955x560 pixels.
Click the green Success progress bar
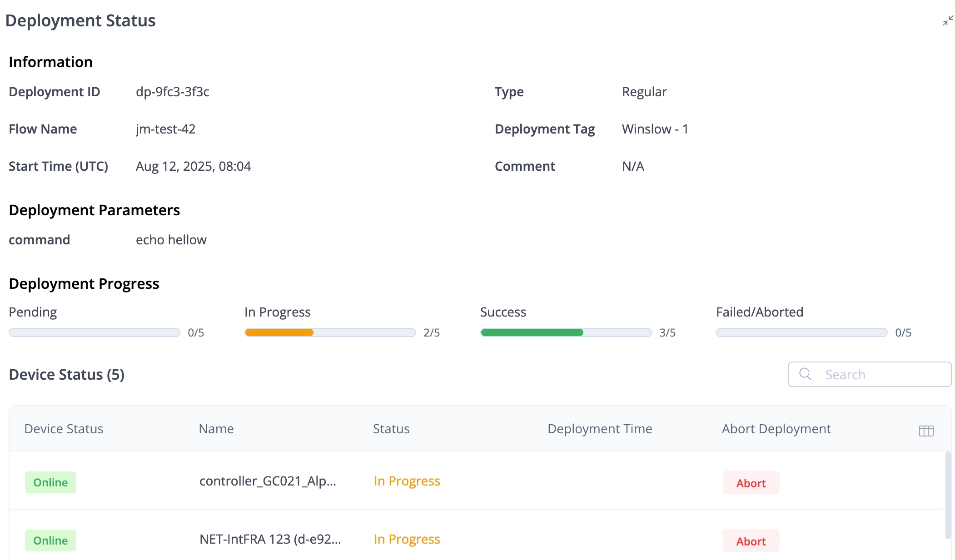point(532,332)
